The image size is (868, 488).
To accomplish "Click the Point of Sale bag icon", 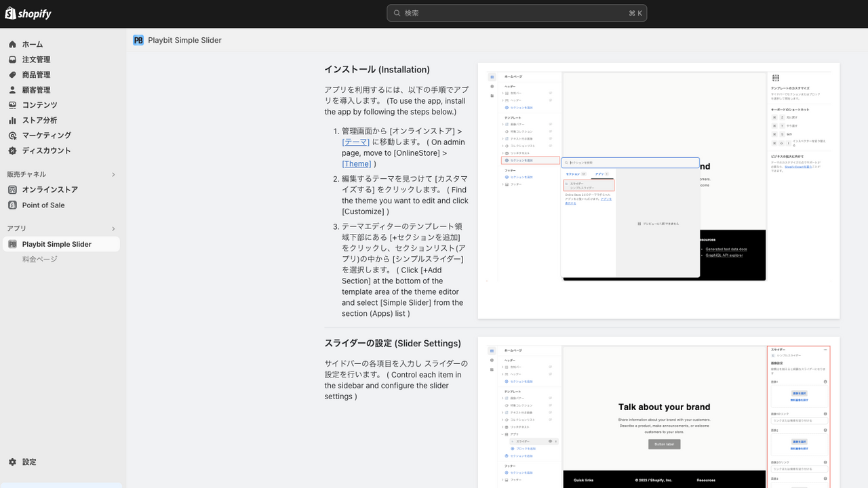I will pos(12,205).
